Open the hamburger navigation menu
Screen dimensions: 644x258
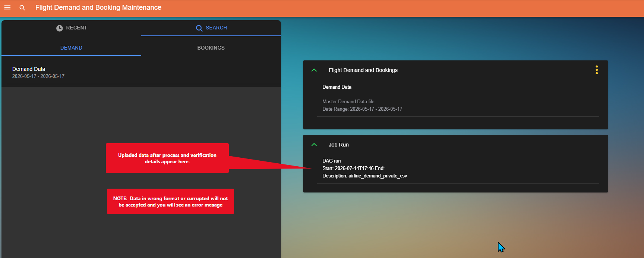pos(7,7)
